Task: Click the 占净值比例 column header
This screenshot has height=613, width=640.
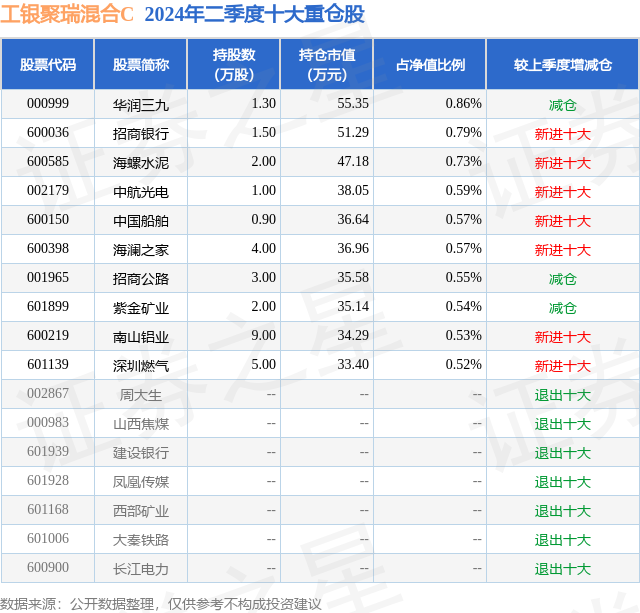Action: 430,64
